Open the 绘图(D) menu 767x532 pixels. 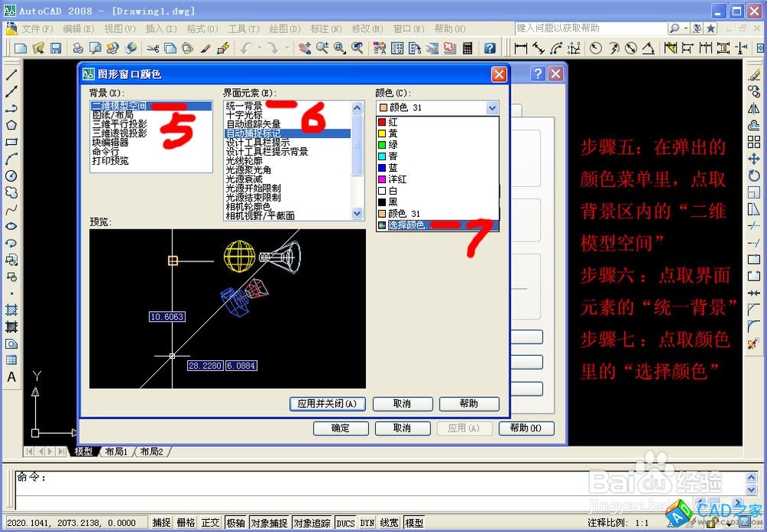(x=285, y=29)
